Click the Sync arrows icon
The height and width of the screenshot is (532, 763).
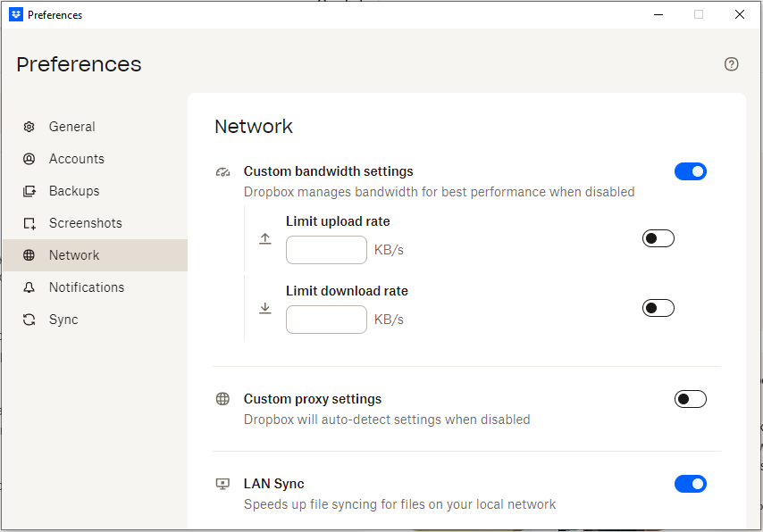29,320
